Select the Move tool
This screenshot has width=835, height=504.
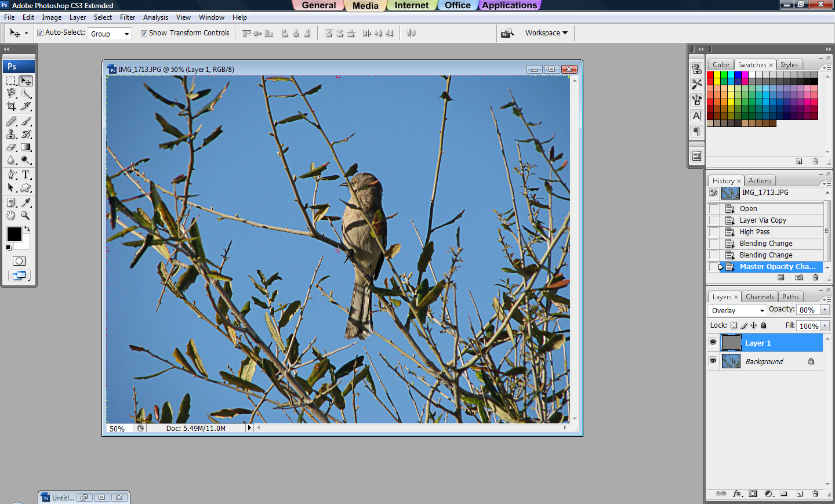26,81
